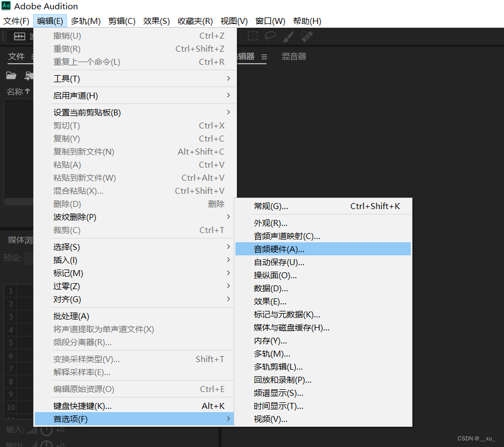Open the 文件(F) menu
Screen dimensions: 504x447
[16, 21]
